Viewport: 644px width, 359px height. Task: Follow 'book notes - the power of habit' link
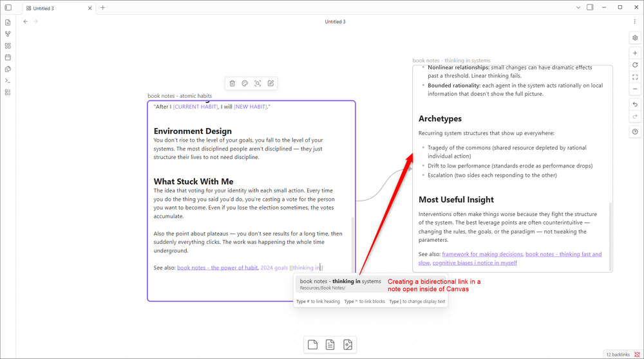(x=217, y=268)
